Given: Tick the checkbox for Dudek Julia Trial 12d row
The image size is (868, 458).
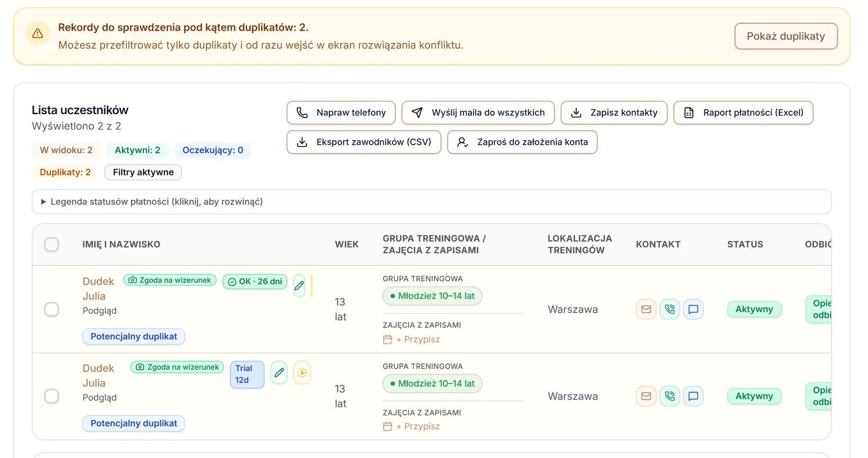Looking at the screenshot, I should click(x=51, y=396).
